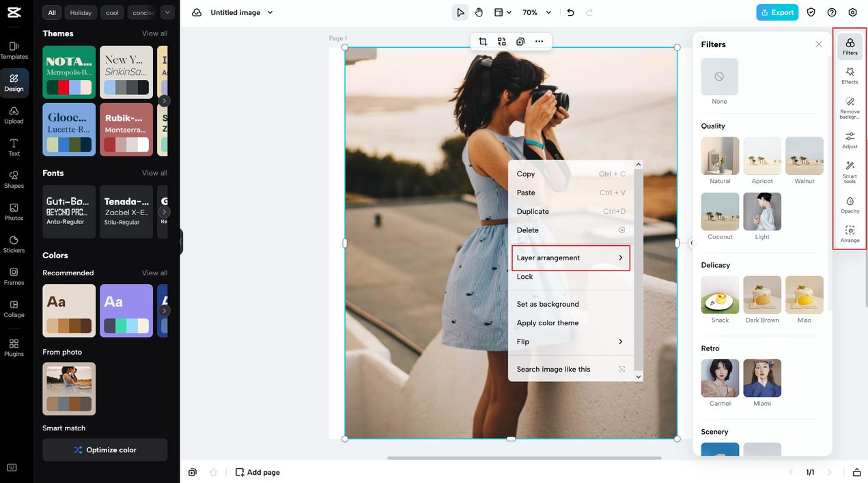The height and width of the screenshot is (483, 868).
Task: Select the Adjust tool in right sidebar
Action: point(850,140)
